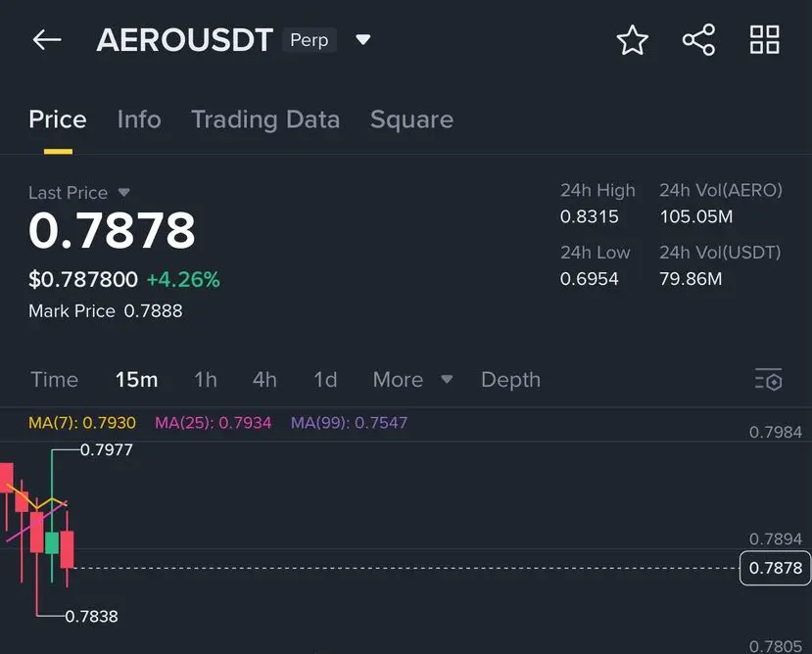Viewport: 812px width, 654px height.
Task: Select the Price tab
Action: [x=58, y=119]
